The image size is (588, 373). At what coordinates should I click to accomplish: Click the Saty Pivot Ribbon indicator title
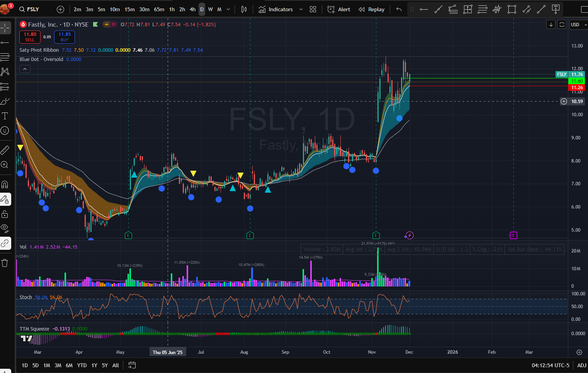[39, 50]
